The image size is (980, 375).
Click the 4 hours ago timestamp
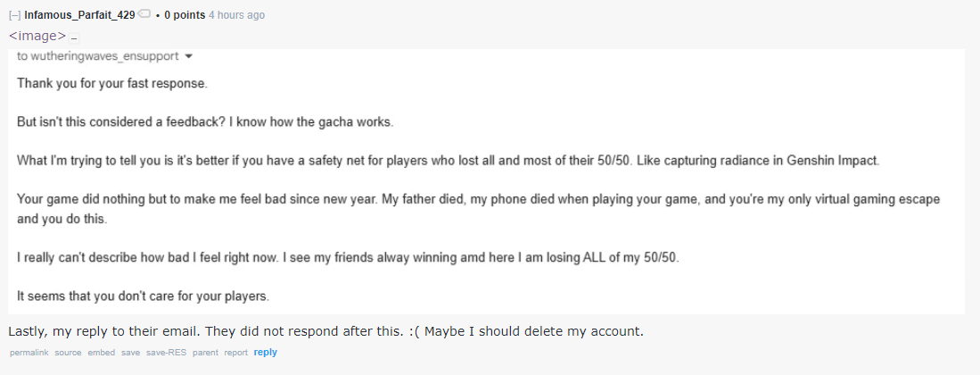[236, 15]
